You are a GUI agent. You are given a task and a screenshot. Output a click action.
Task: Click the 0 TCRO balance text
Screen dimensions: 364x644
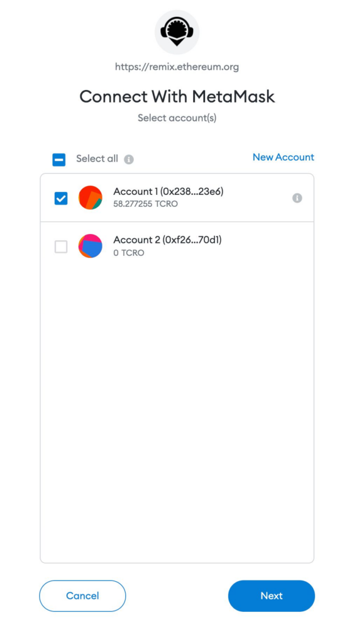pyautogui.click(x=129, y=253)
